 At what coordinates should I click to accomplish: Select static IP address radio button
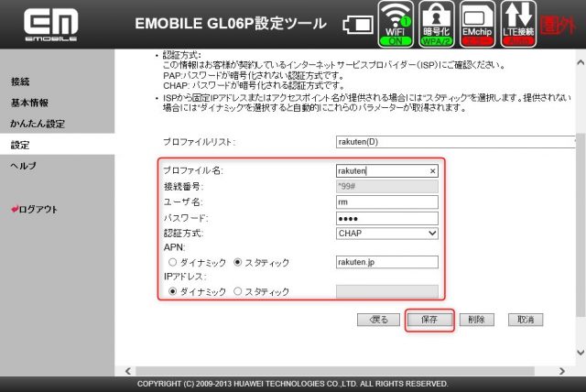[237, 291]
